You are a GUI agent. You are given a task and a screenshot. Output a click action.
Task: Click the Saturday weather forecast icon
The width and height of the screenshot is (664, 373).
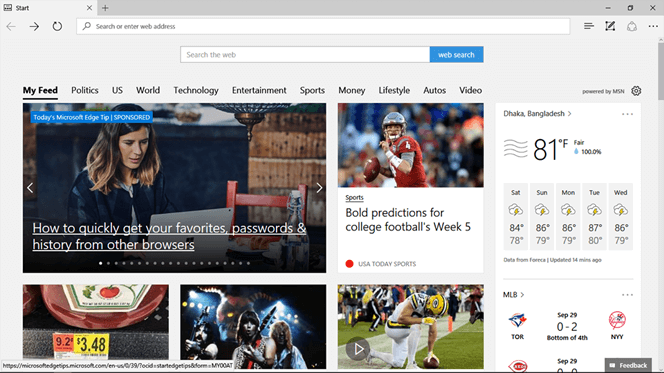(515, 210)
